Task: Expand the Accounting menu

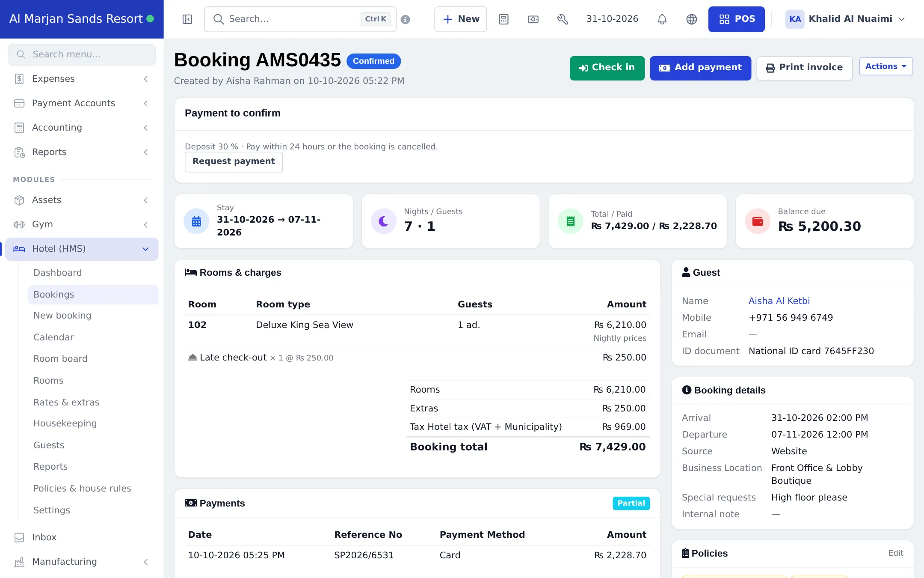Action: click(x=81, y=128)
